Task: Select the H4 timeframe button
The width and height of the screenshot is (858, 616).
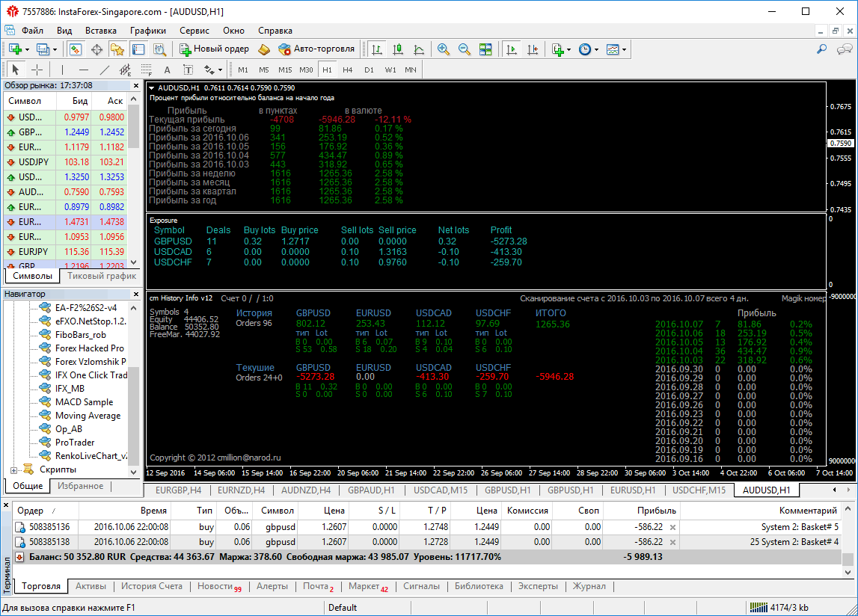Action: click(348, 70)
